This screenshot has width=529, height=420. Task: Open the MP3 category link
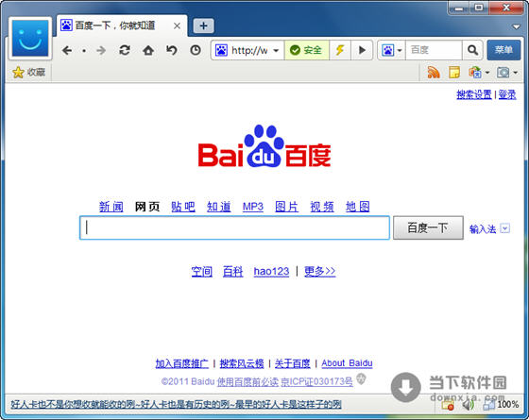tap(253, 207)
